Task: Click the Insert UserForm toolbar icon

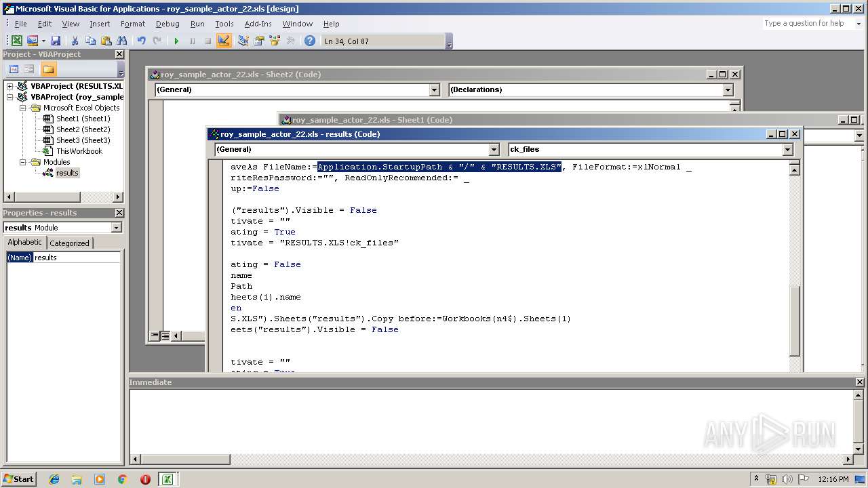Action: 32,41
